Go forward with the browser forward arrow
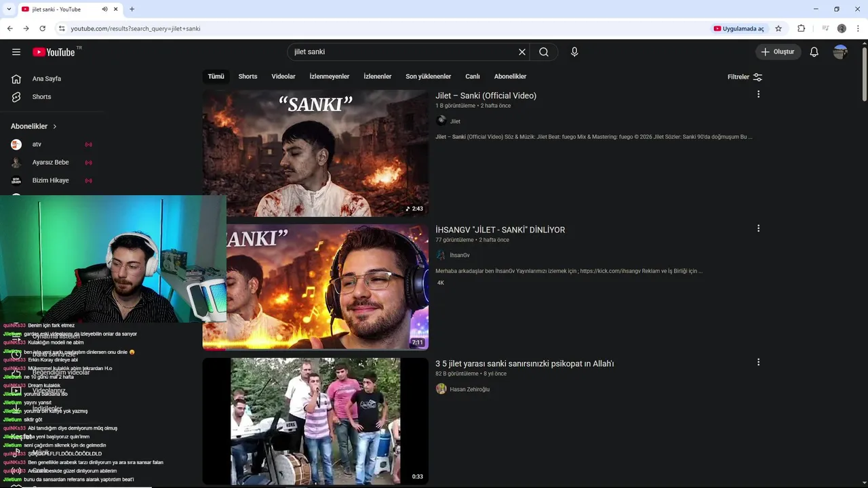The image size is (868, 488). pyautogui.click(x=26, y=28)
